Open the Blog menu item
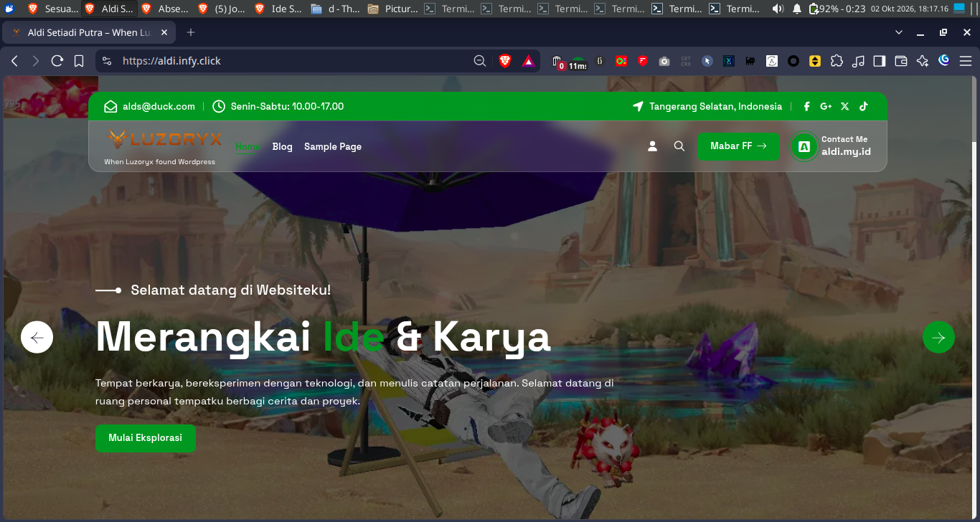Screen dimensions: 980x522 tap(283, 146)
